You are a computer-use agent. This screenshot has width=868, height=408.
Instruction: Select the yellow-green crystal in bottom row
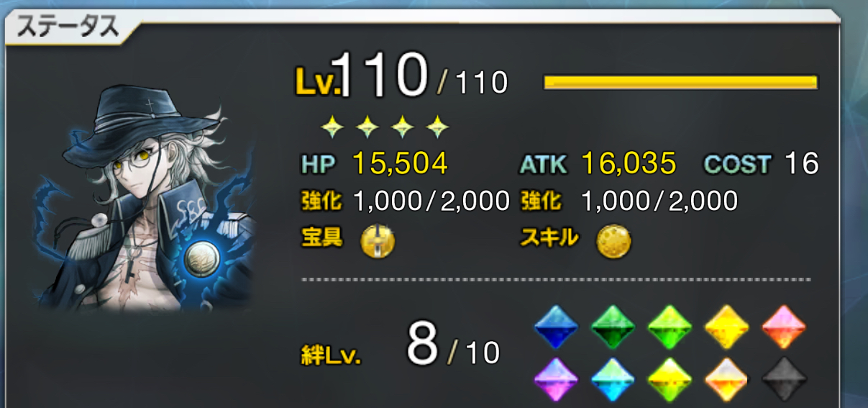point(670,379)
